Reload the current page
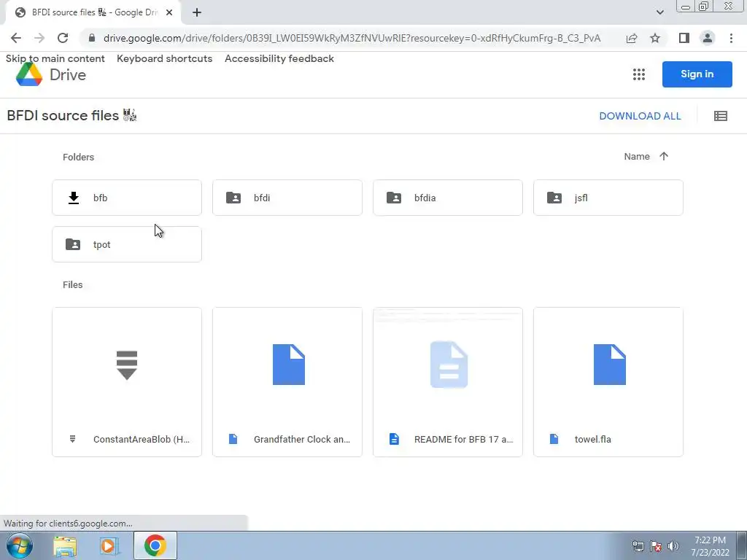The height and width of the screenshot is (560, 747). (63, 38)
